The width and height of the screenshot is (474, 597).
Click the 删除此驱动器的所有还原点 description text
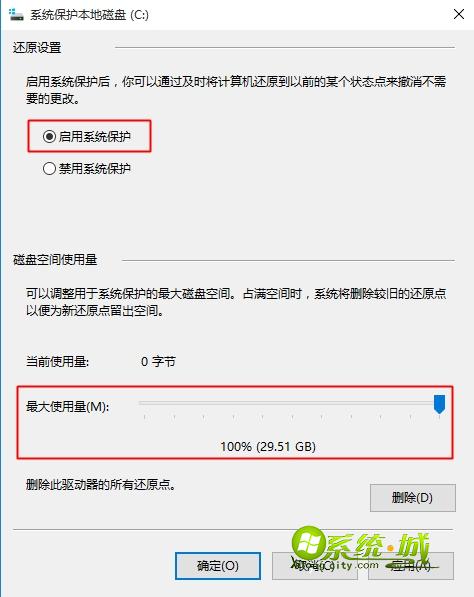coord(101,485)
